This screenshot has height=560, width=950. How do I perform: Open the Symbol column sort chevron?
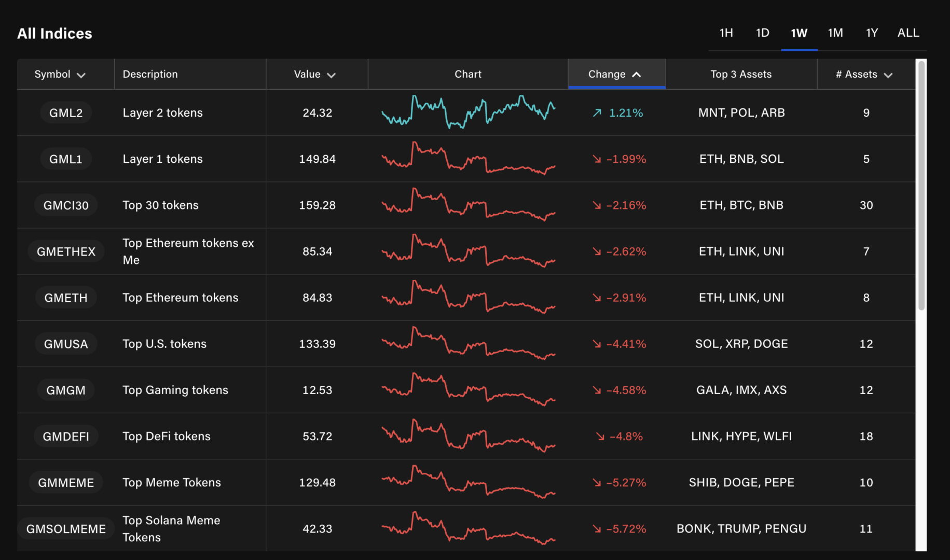point(81,74)
